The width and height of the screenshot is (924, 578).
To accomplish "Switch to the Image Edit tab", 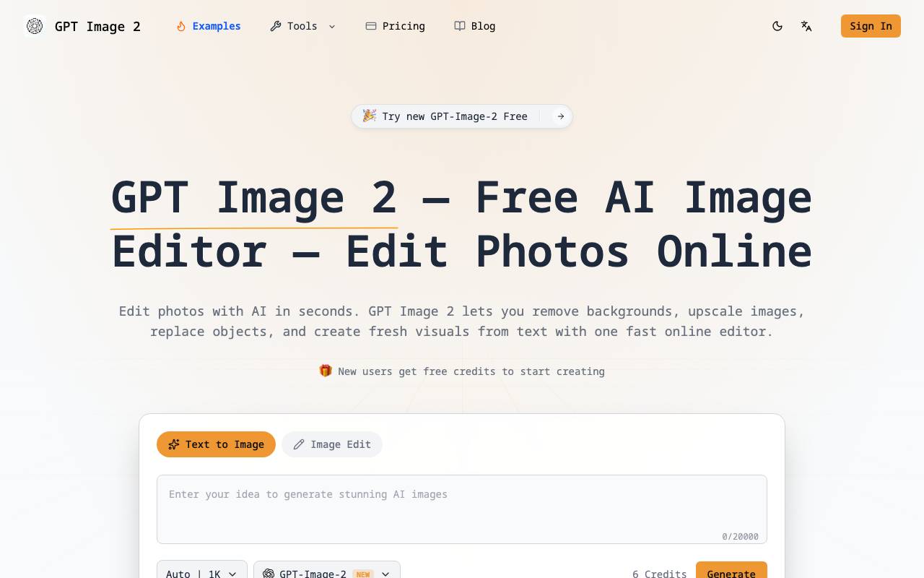I will [332, 444].
